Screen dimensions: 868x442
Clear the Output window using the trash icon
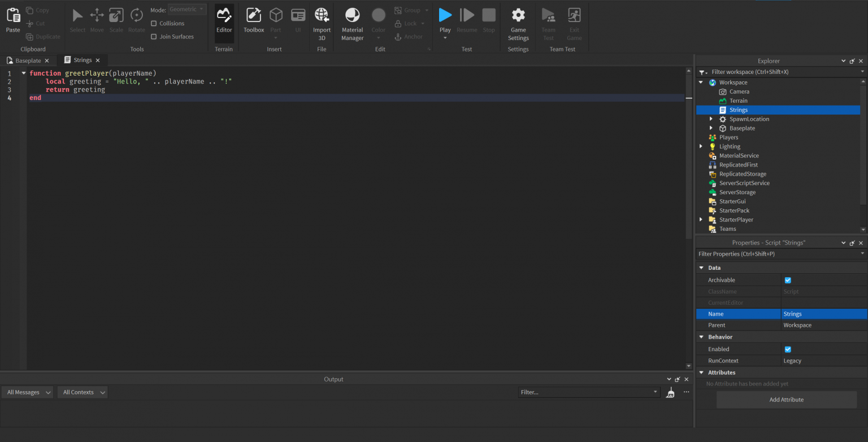[x=670, y=392]
